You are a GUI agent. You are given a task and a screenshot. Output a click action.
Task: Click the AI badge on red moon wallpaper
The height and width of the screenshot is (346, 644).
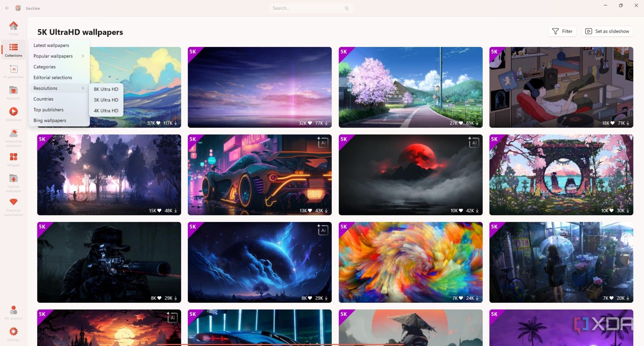pos(473,142)
